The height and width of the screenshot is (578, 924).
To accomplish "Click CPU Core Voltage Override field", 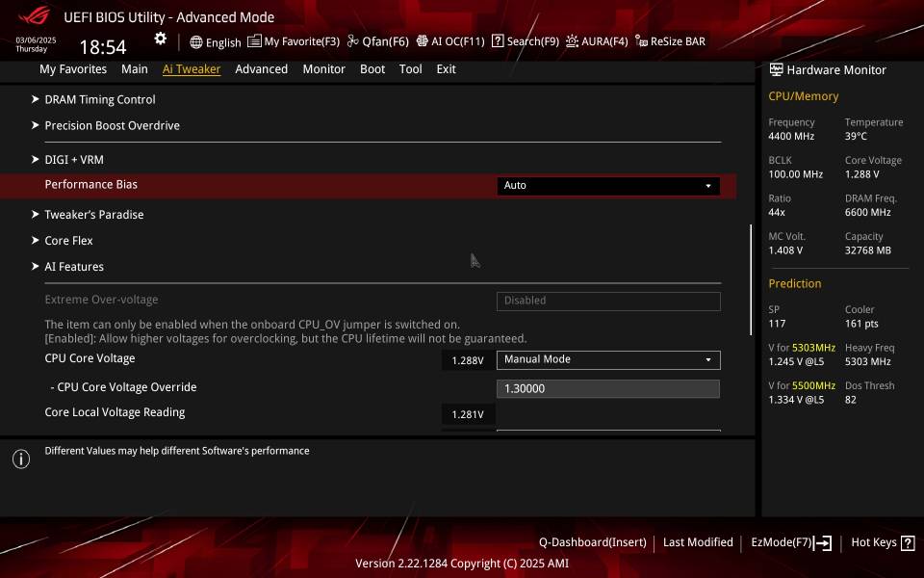I will (608, 388).
